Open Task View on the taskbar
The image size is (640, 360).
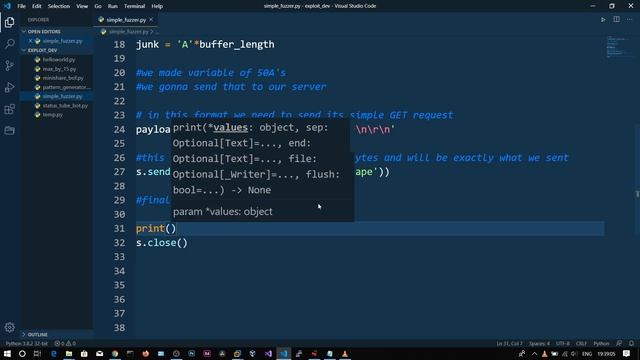pos(37,353)
